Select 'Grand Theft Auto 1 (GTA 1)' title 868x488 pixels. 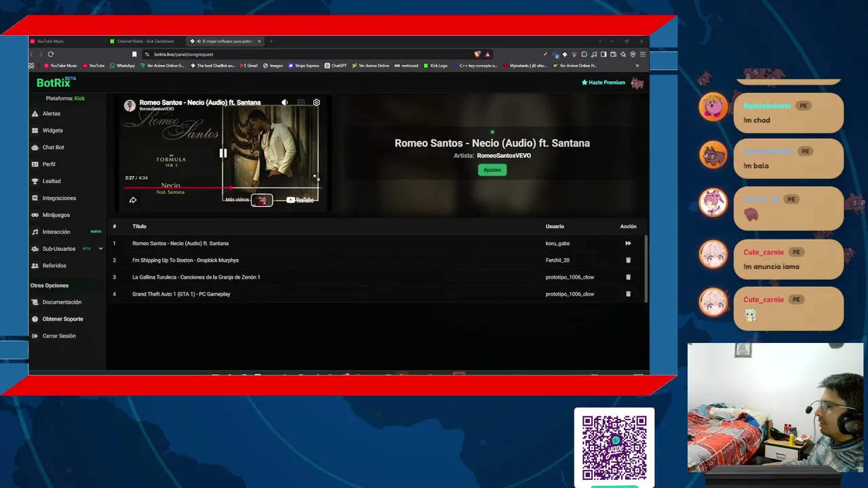[181, 294]
